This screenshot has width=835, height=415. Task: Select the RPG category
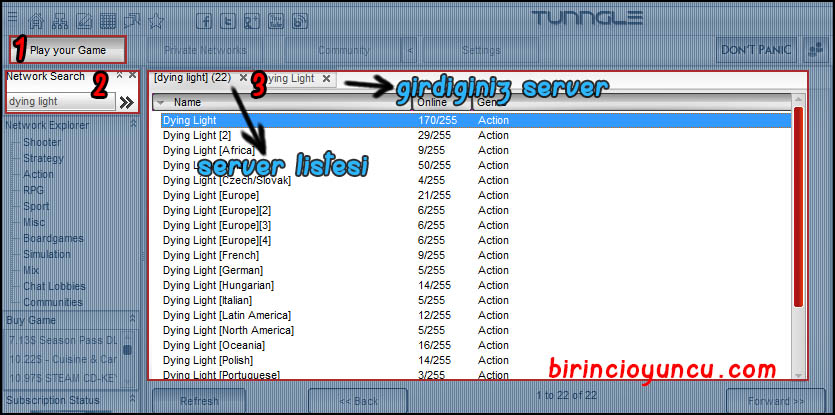(x=34, y=190)
